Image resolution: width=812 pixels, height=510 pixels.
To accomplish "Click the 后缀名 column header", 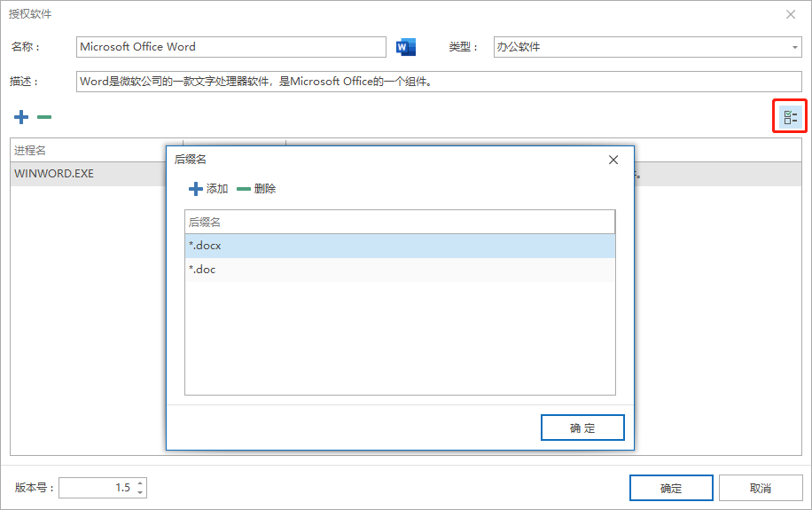I will pyautogui.click(x=400, y=223).
